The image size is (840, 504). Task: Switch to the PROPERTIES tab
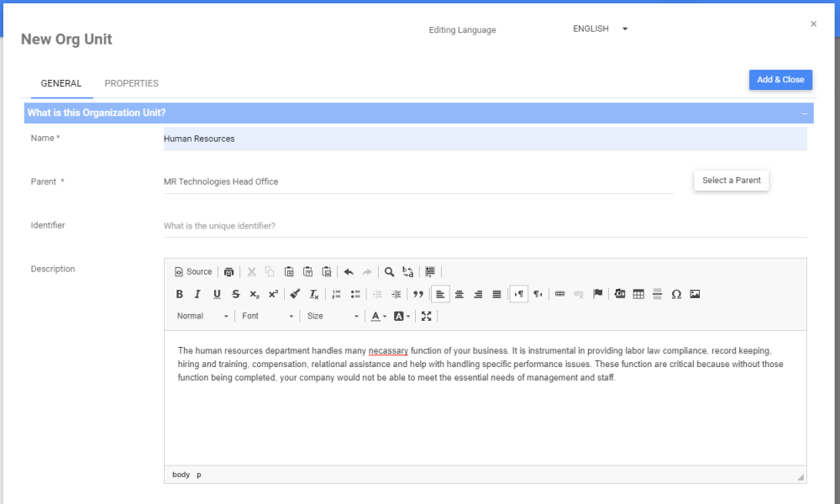pos(131,83)
